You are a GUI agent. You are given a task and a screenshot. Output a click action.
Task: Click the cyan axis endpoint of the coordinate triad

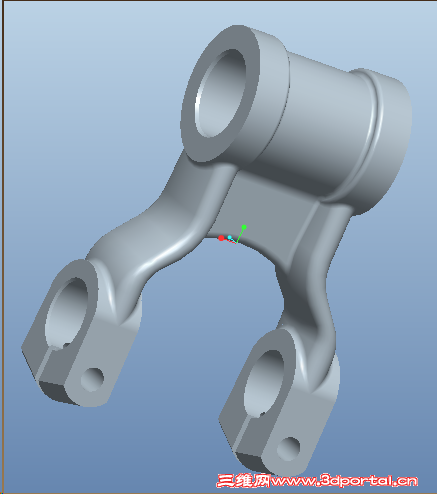point(230,237)
